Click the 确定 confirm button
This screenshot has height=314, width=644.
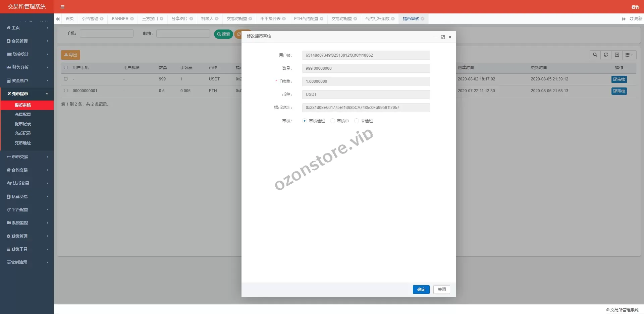pos(421,290)
